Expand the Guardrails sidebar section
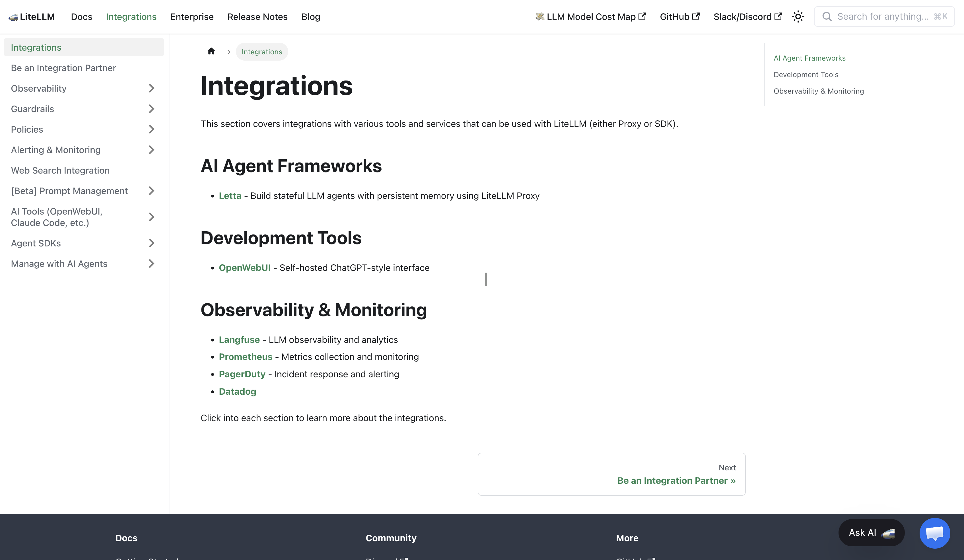964x560 pixels. pos(151,109)
